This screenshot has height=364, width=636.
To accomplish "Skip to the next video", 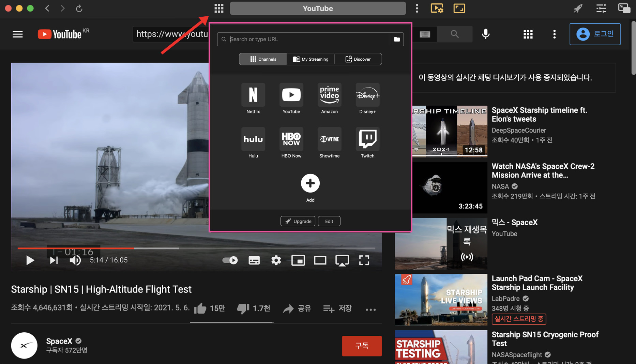I will (x=54, y=260).
